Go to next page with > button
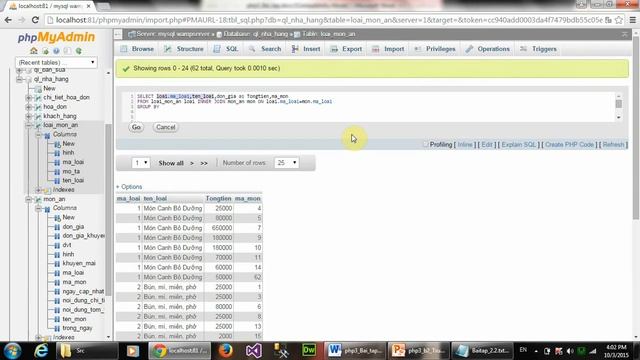This screenshot has width=640, height=360. click(192, 163)
